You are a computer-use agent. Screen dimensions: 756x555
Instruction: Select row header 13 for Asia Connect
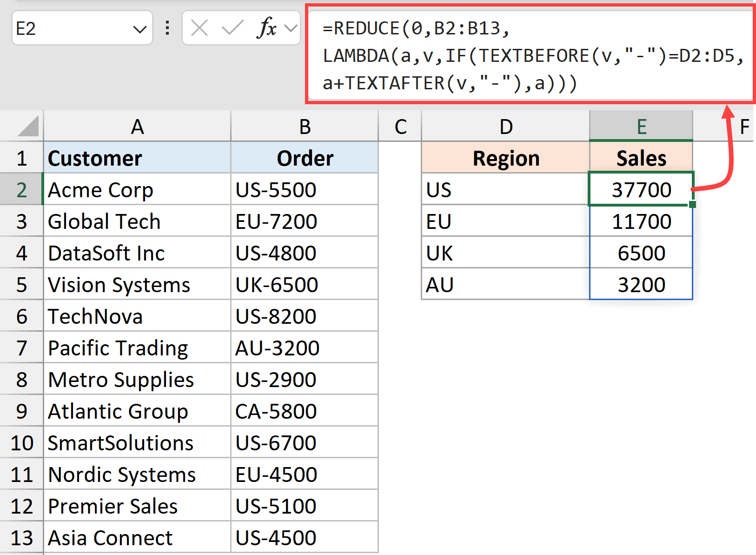(x=22, y=537)
